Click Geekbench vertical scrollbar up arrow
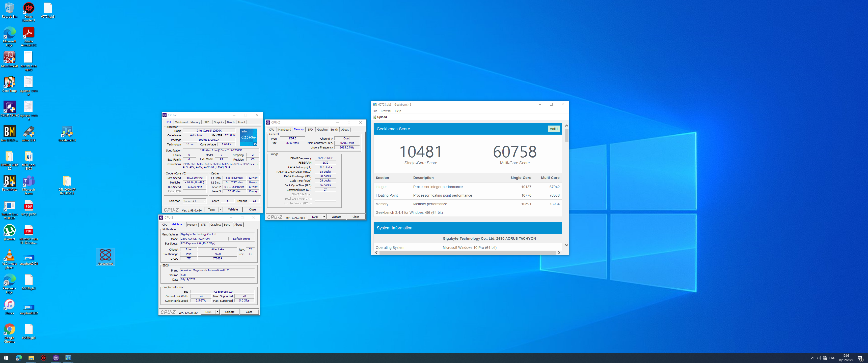This screenshot has width=868, height=363. coord(566,126)
